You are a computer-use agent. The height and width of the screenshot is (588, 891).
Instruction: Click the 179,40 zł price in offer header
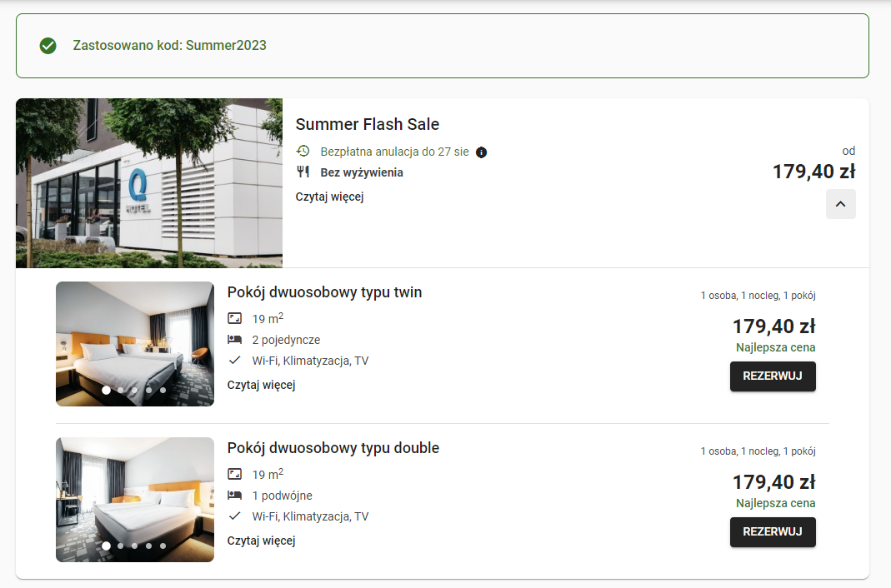coord(813,172)
